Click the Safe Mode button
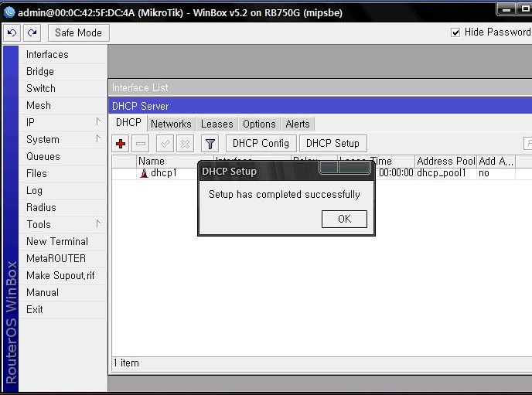The width and height of the screenshot is (532, 395). click(x=78, y=33)
